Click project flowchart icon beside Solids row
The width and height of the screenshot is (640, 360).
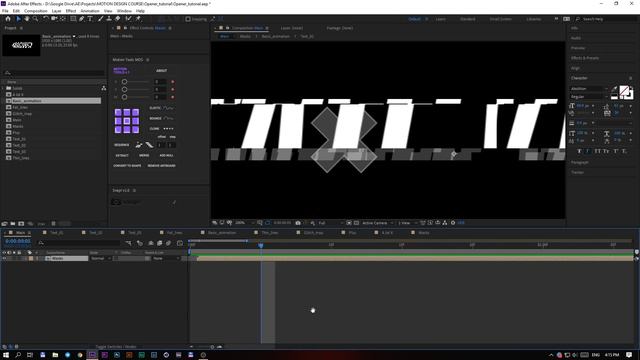104,88
